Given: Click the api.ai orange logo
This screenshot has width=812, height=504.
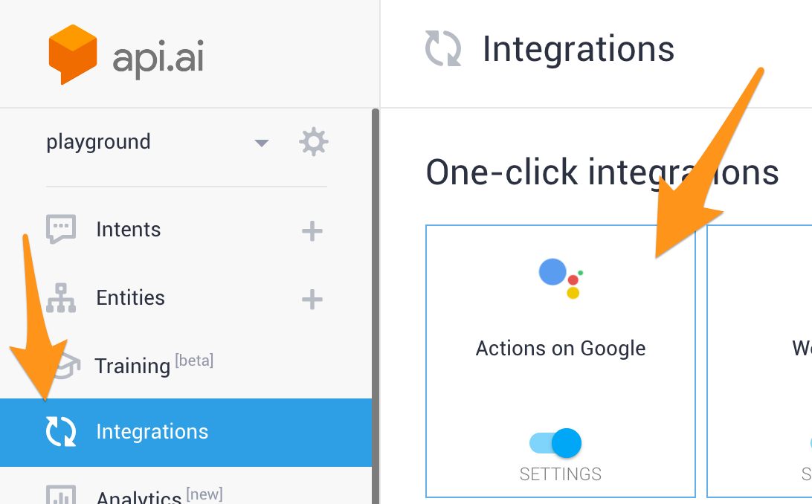Looking at the screenshot, I should click(73, 55).
